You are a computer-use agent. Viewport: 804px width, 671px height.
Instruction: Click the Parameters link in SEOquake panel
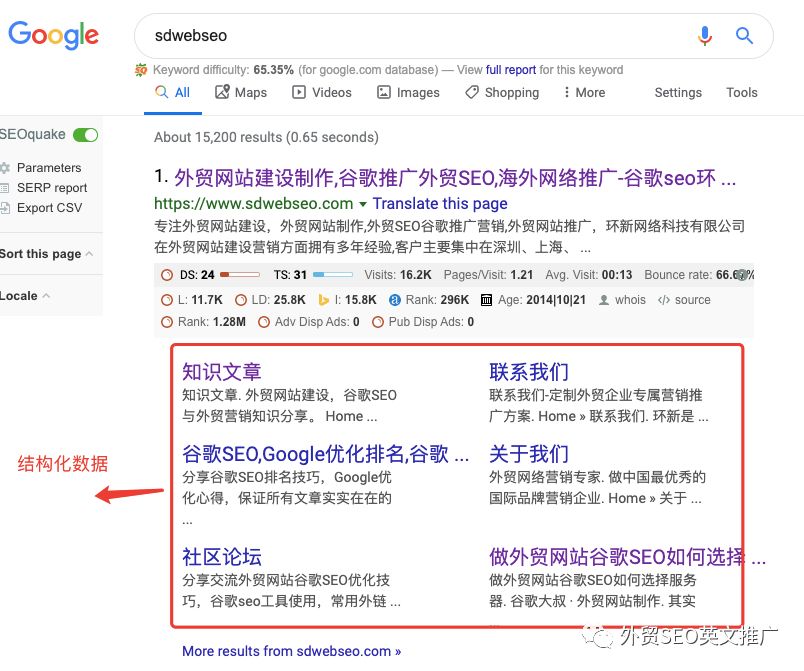coord(49,168)
